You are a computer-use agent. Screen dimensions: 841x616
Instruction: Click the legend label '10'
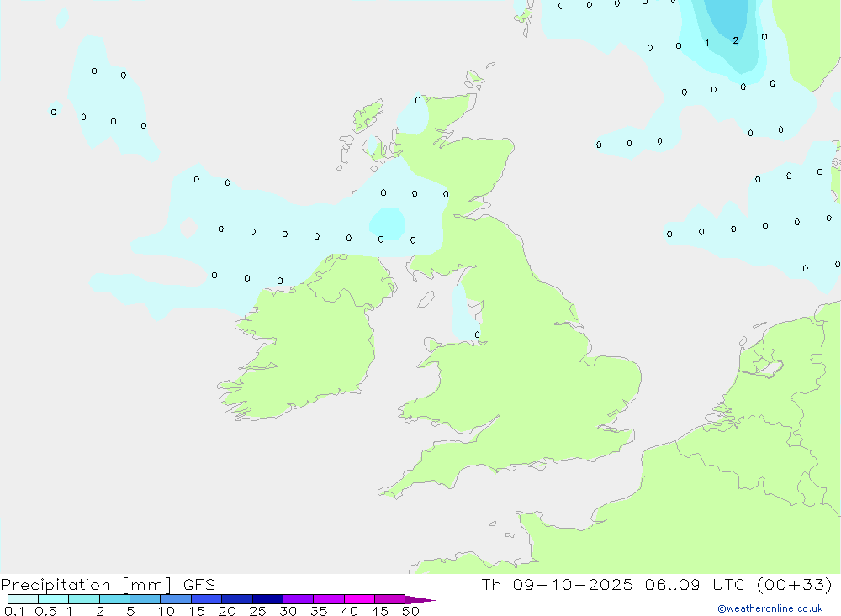tap(167, 611)
